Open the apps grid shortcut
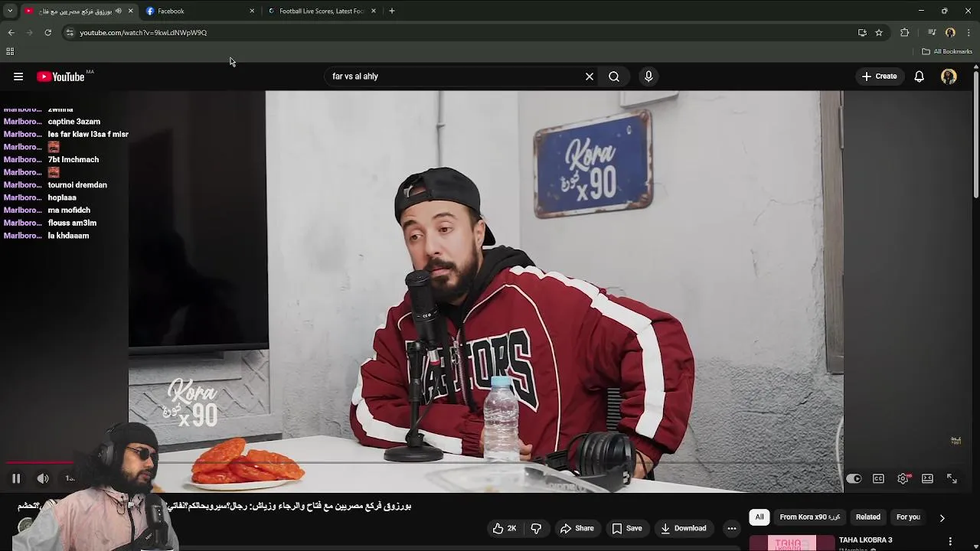 [x=10, y=51]
